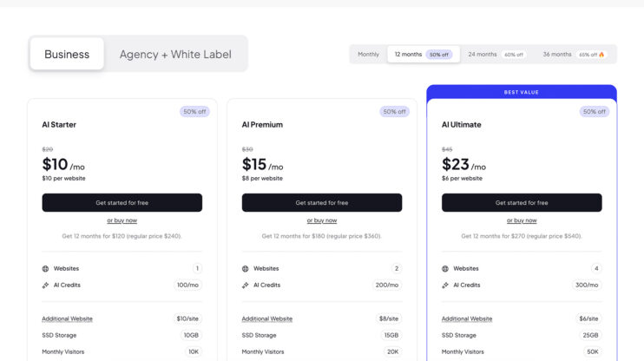
Task: Follow 'or buy now' link for AI Starter
Action: (122, 220)
